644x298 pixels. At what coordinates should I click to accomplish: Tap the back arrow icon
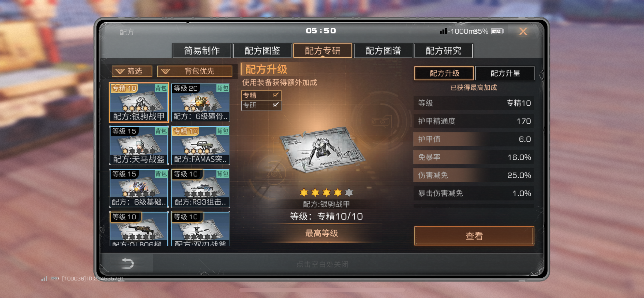point(127,263)
